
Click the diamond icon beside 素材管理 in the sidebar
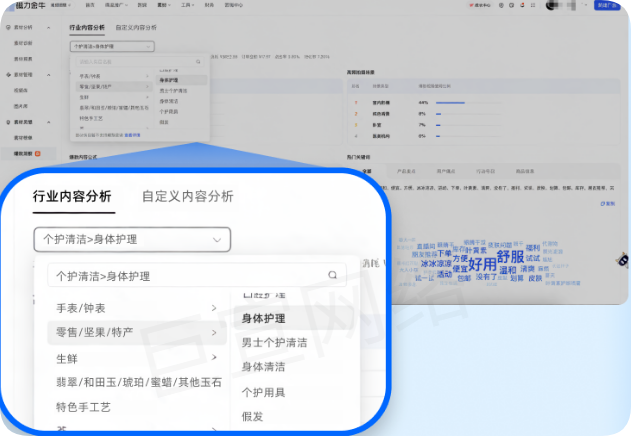click(8, 74)
